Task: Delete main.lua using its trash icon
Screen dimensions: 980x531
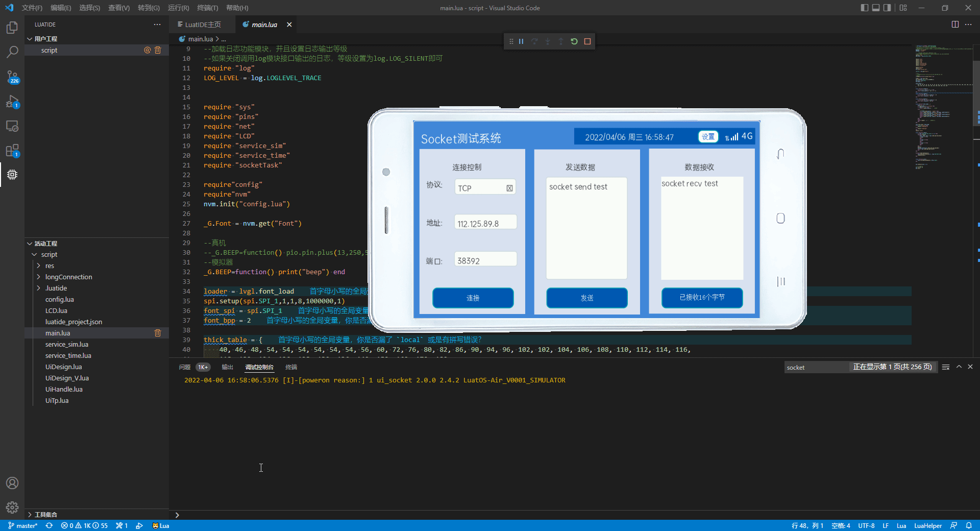Action: (x=158, y=333)
